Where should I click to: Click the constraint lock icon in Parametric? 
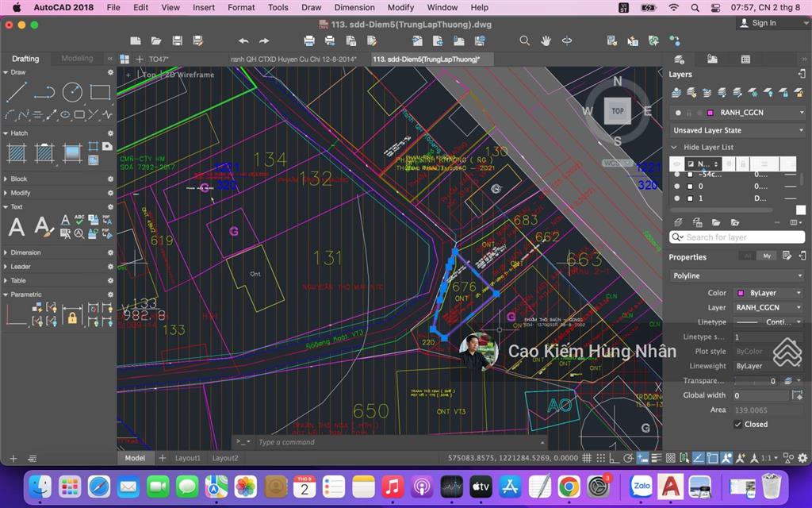click(72, 315)
